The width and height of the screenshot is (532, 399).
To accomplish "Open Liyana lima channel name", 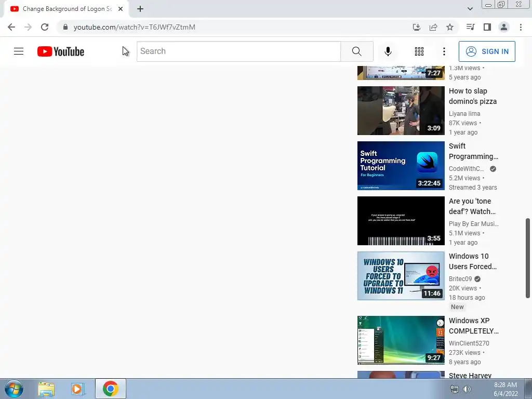I will (x=464, y=114).
